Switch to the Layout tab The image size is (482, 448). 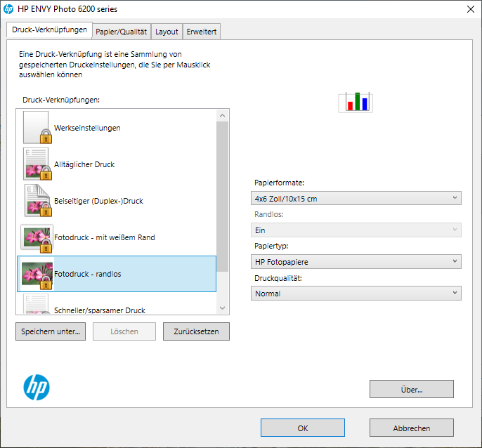[167, 32]
